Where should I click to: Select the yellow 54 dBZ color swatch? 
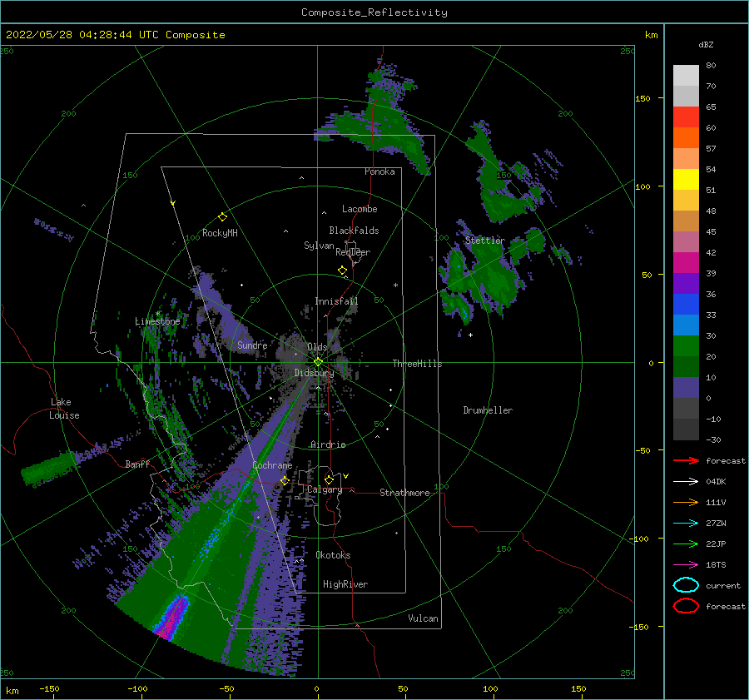pos(686,179)
